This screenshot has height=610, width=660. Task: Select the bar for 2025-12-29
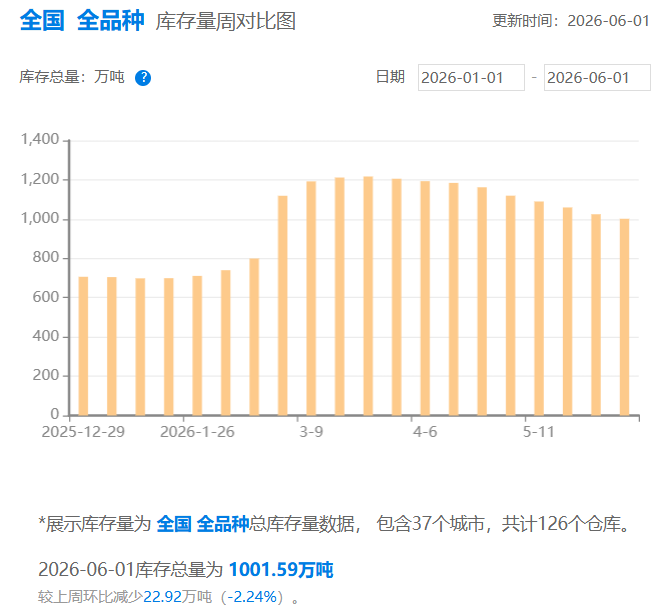83,346
